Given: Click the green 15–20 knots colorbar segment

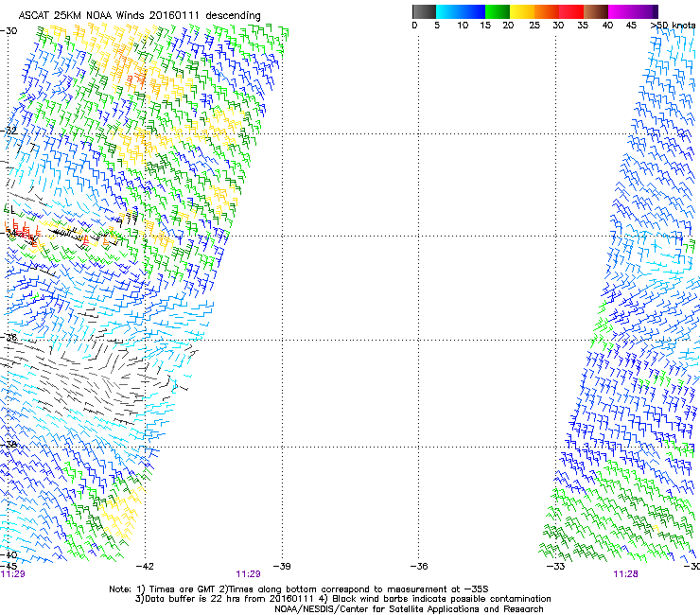Looking at the screenshot, I should click(498, 11).
